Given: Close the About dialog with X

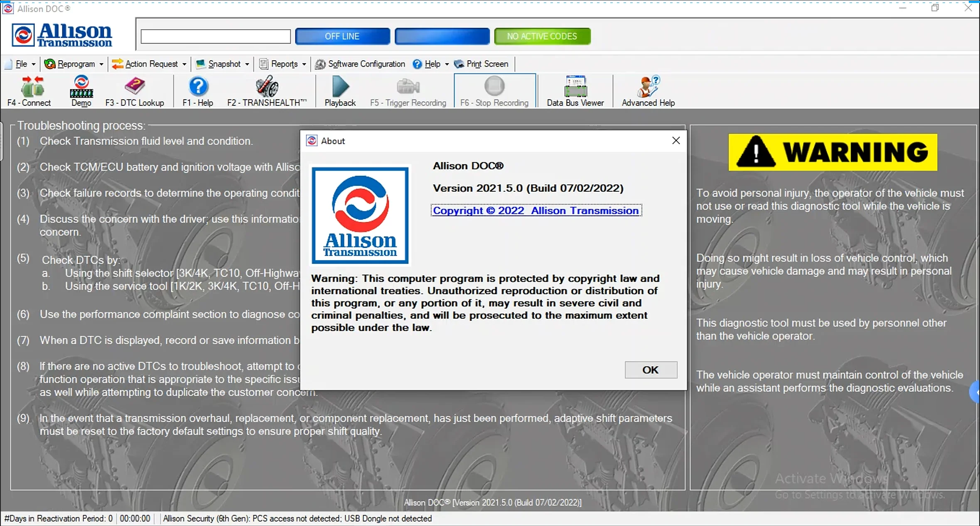Looking at the screenshot, I should [676, 141].
